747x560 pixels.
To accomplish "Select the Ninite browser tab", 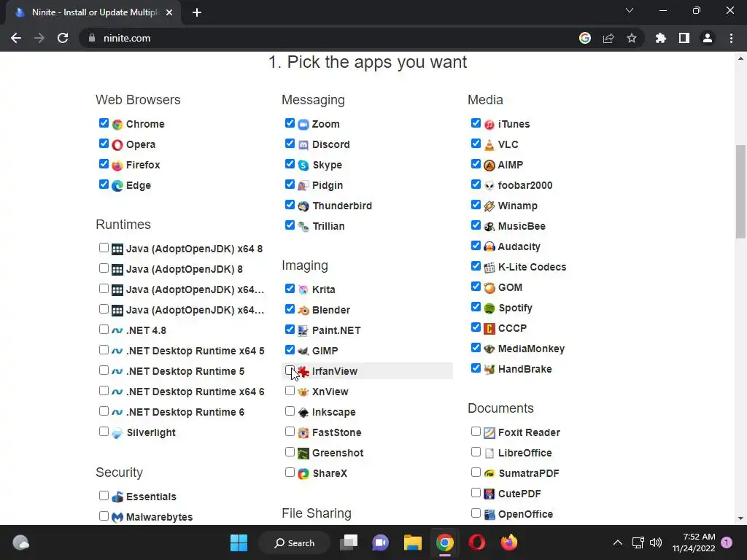I will tap(93, 12).
